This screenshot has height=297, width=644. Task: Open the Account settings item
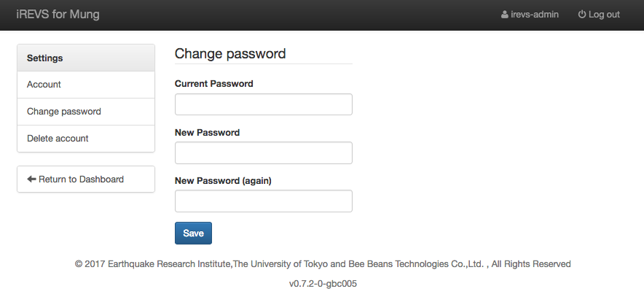coord(44,85)
